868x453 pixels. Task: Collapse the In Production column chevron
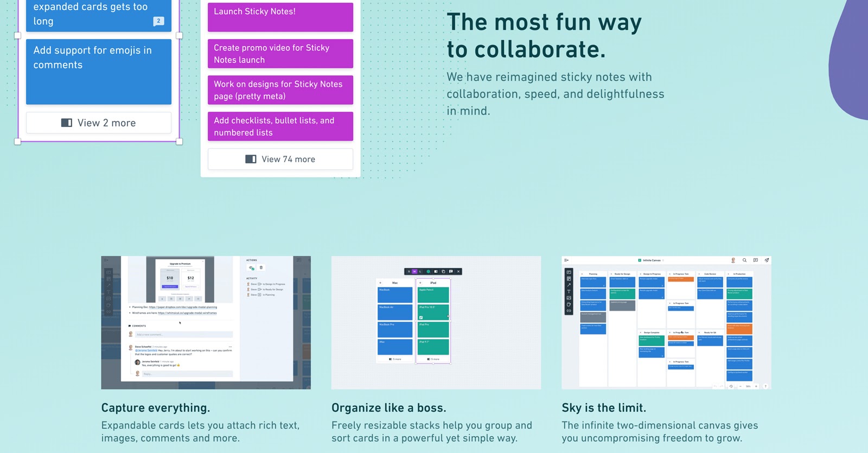pyautogui.click(x=729, y=274)
